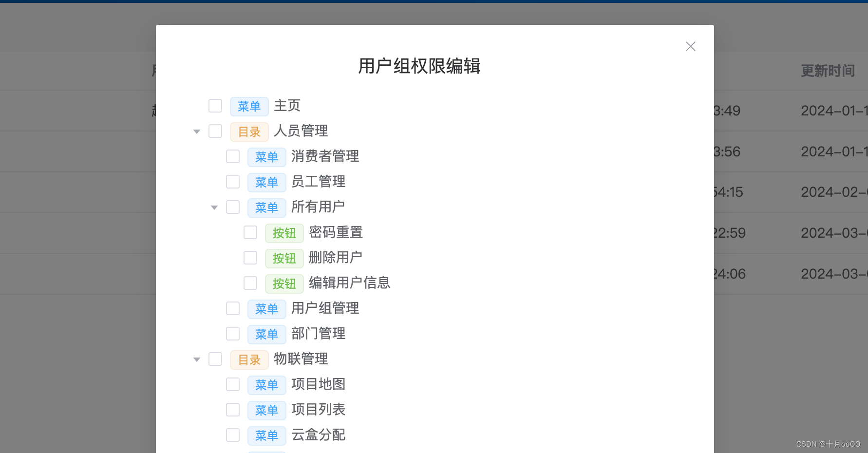Collapse the 物联管理 tree node arrow
This screenshot has width=868, height=453.
click(197, 359)
